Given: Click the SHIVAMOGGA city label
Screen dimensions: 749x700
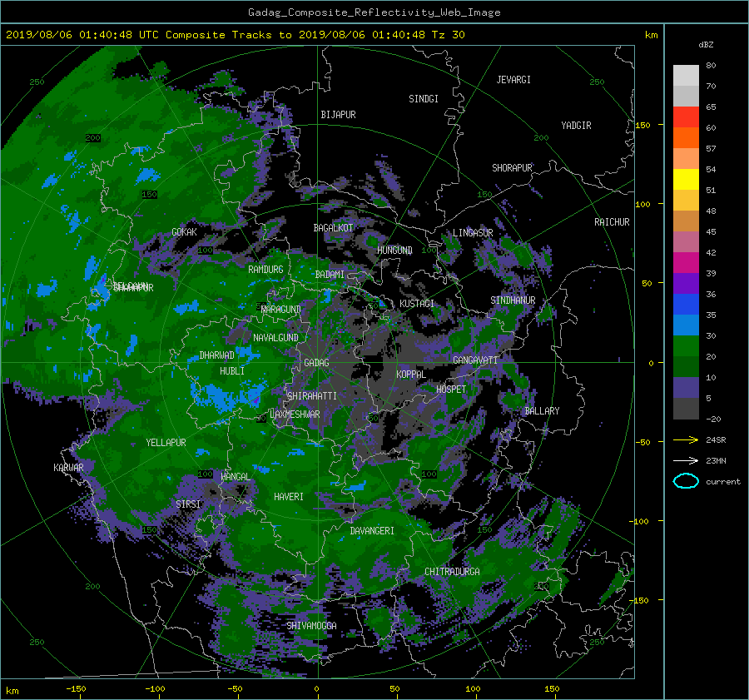Looking at the screenshot, I should [x=311, y=626].
